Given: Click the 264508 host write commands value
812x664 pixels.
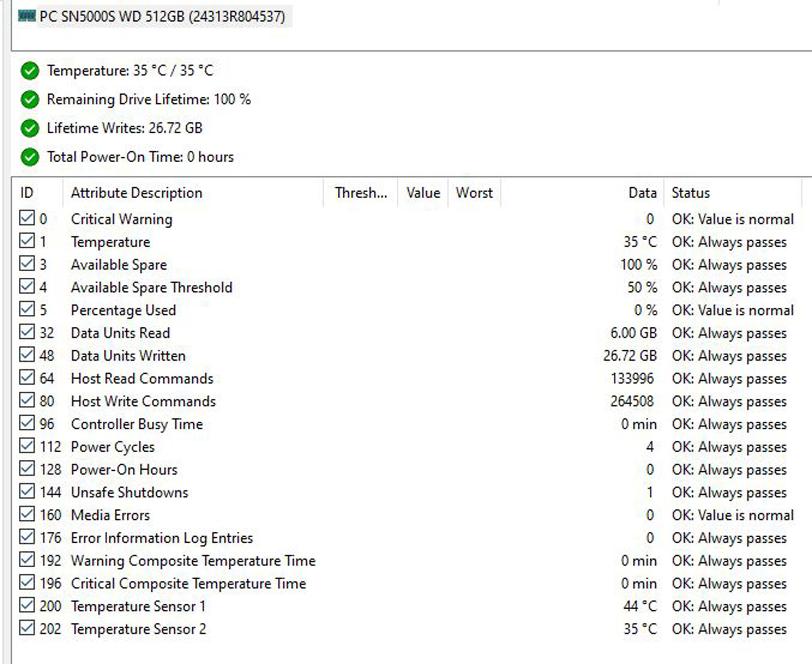Looking at the screenshot, I should point(632,401).
